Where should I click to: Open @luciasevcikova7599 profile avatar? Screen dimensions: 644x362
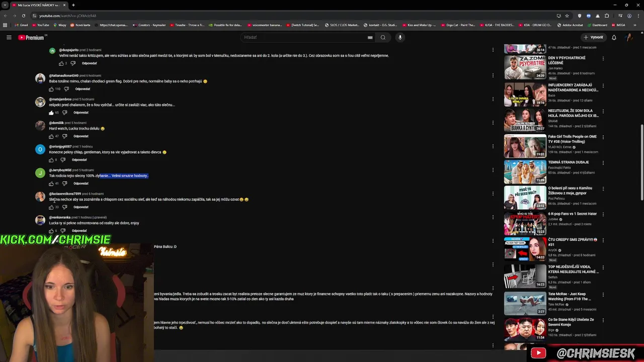point(40,197)
